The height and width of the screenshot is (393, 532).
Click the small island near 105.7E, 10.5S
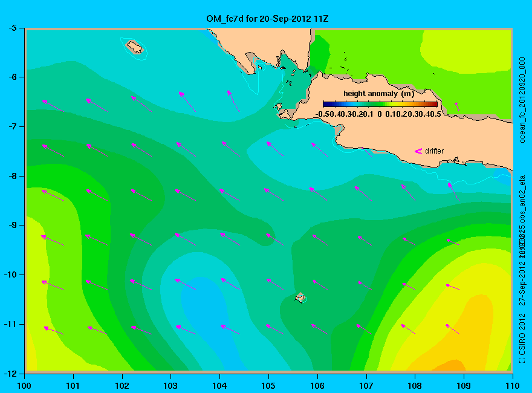[x=300, y=297]
